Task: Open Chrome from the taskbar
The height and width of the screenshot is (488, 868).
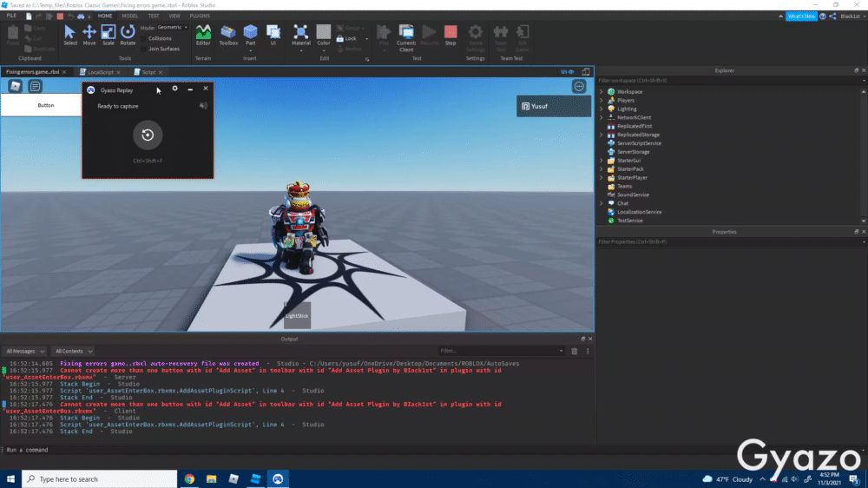Action: tap(189, 479)
